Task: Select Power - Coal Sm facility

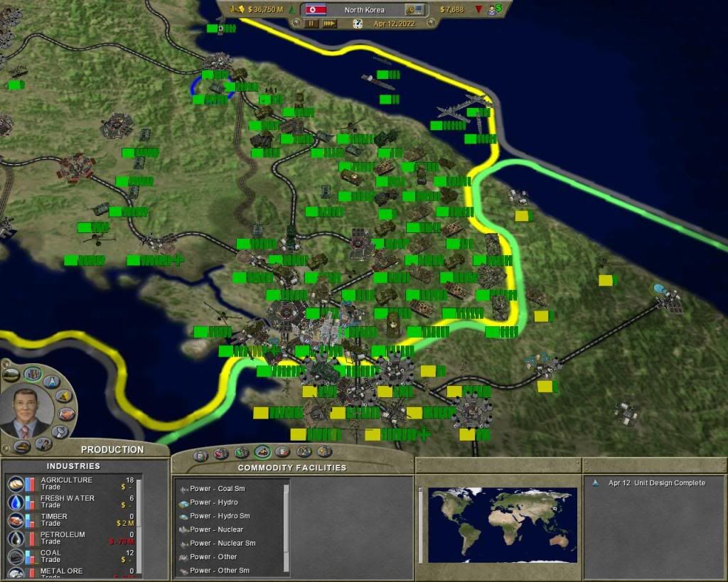Action: pos(218,488)
